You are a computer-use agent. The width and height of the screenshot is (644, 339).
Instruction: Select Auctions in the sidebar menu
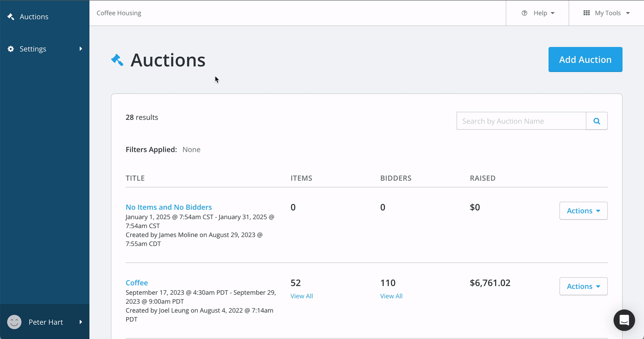34,17
